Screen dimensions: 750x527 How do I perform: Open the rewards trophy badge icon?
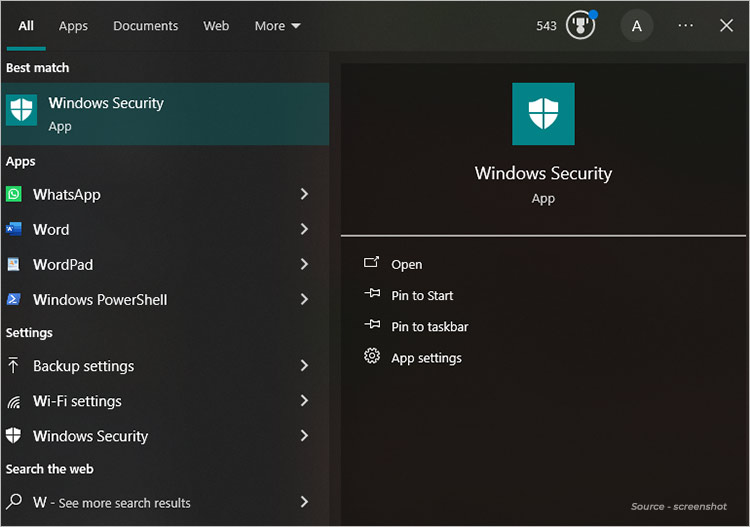click(x=581, y=25)
